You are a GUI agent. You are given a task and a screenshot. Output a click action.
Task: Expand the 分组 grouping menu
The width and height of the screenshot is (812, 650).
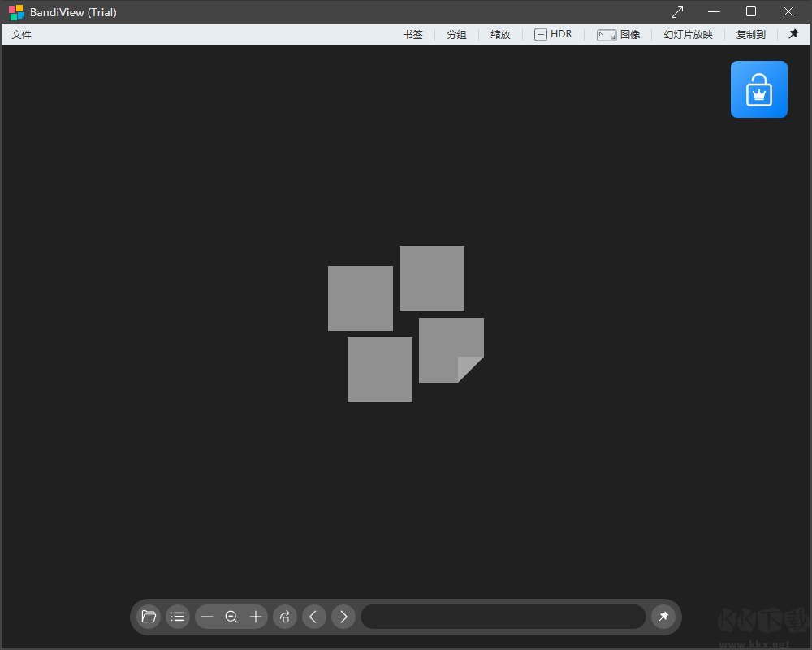(x=456, y=34)
